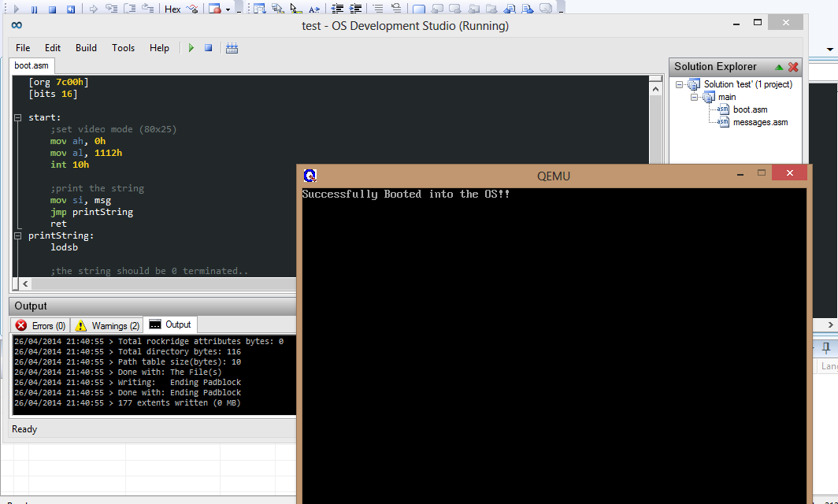Image resolution: width=838 pixels, height=504 pixels.
Task: Collapse the main project tree node
Action: point(694,98)
